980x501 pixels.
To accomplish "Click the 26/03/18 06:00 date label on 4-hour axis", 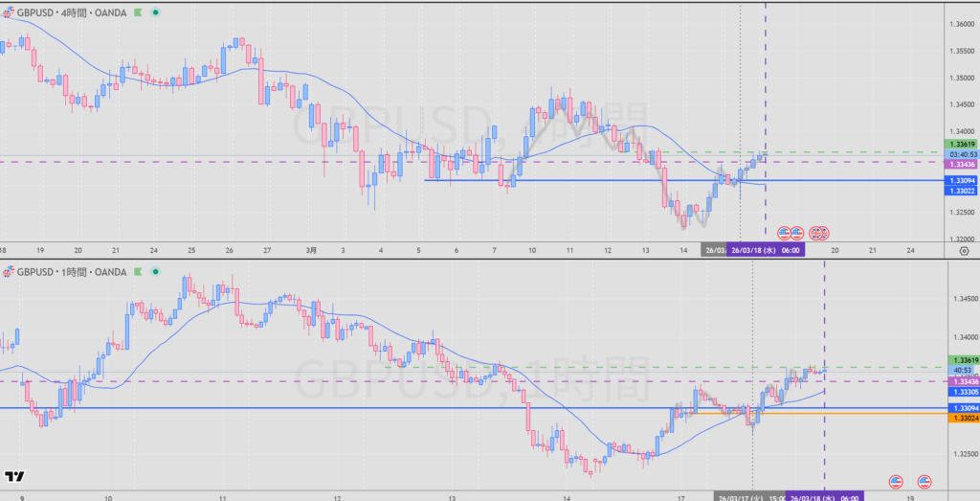I will (765, 250).
